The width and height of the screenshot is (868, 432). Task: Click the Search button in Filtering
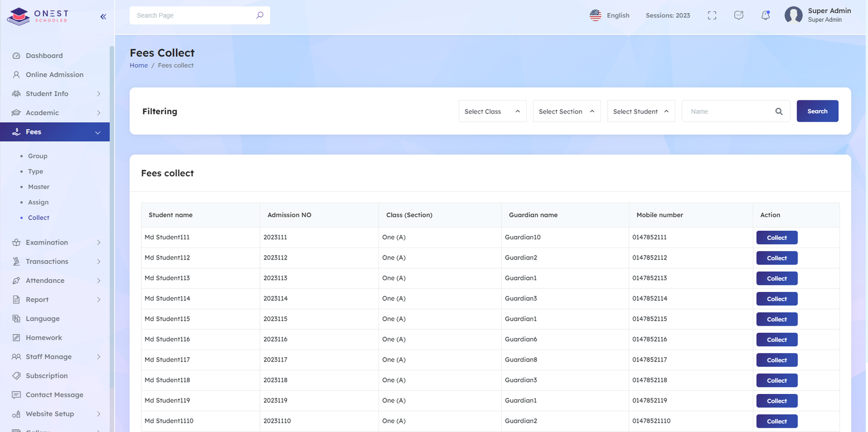pos(818,111)
